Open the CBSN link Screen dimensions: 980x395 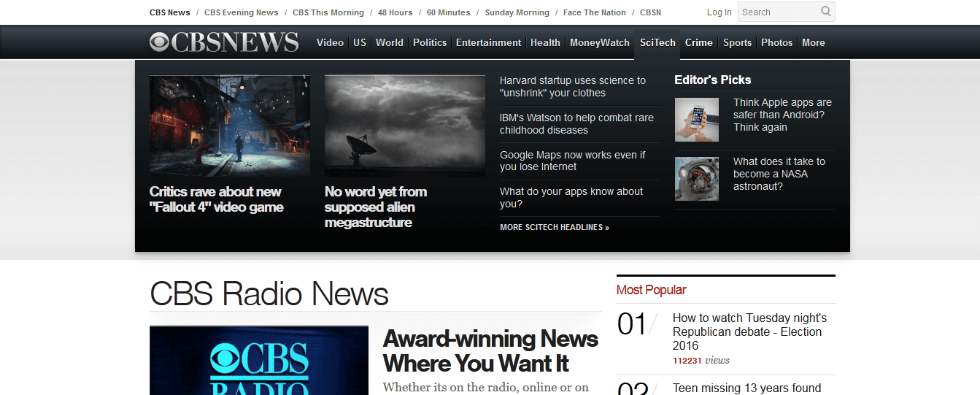(x=650, y=12)
